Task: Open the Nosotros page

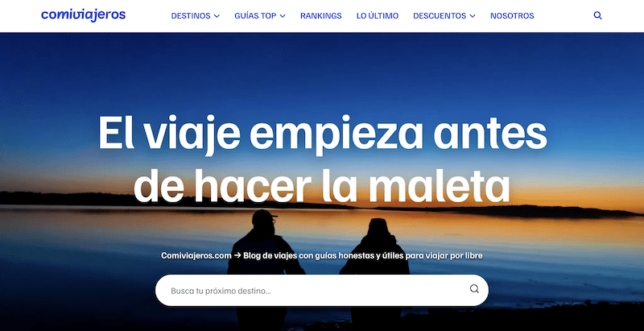Action: pyautogui.click(x=512, y=16)
